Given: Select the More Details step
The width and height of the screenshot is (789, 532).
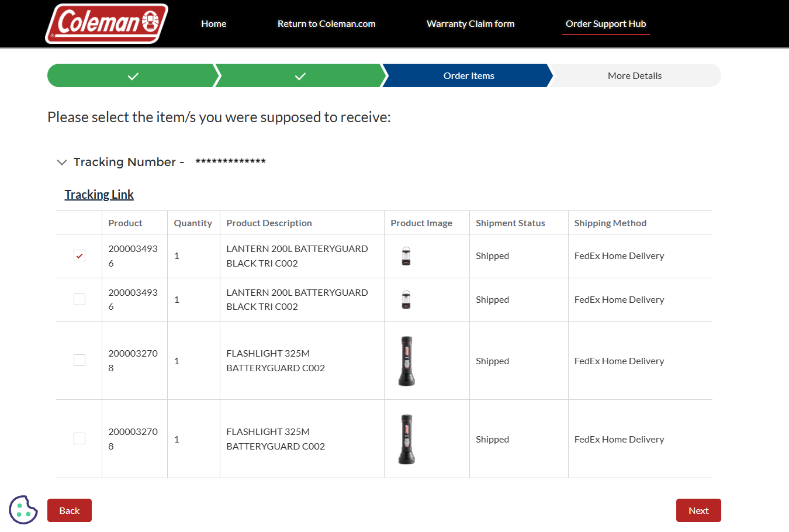Looking at the screenshot, I should 635,75.
